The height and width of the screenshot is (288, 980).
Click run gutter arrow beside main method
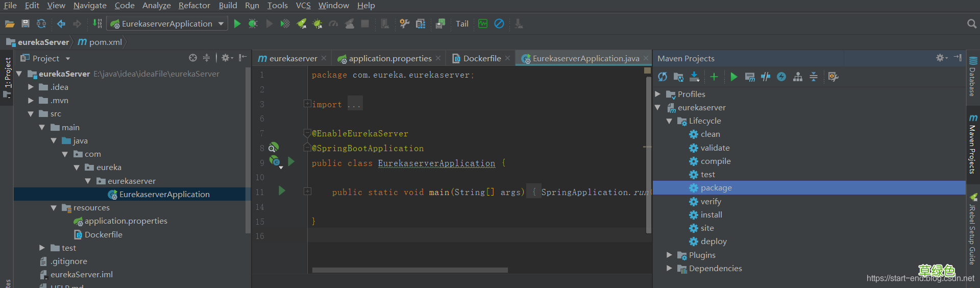click(x=282, y=191)
